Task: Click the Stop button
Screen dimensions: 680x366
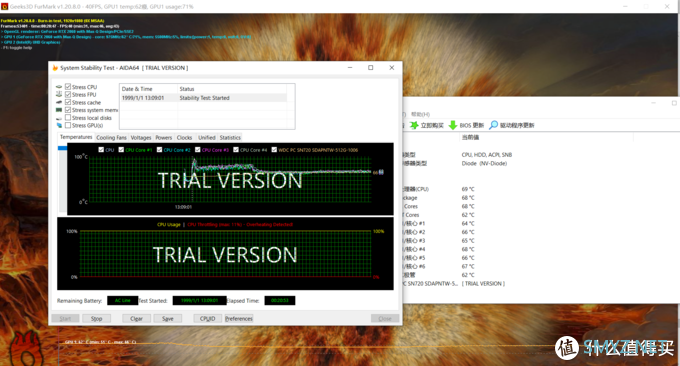Action: click(96, 318)
